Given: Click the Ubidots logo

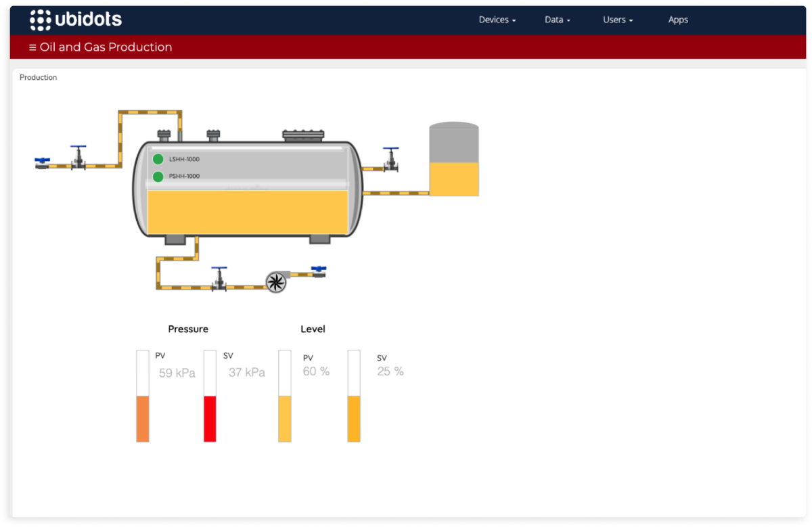Looking at the screenshot, I should (76, 20).
